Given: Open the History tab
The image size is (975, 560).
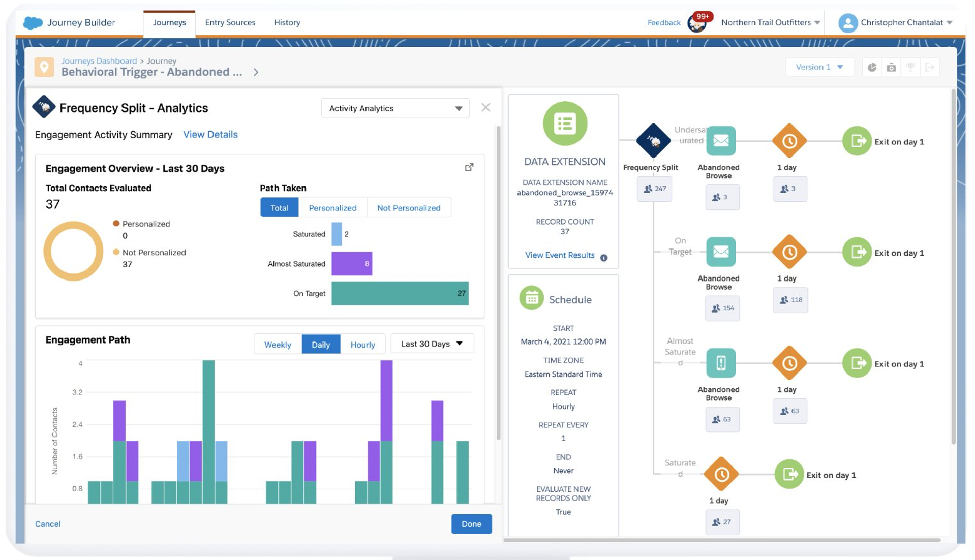Looking at the screenshot, I should tap(287, 22).
